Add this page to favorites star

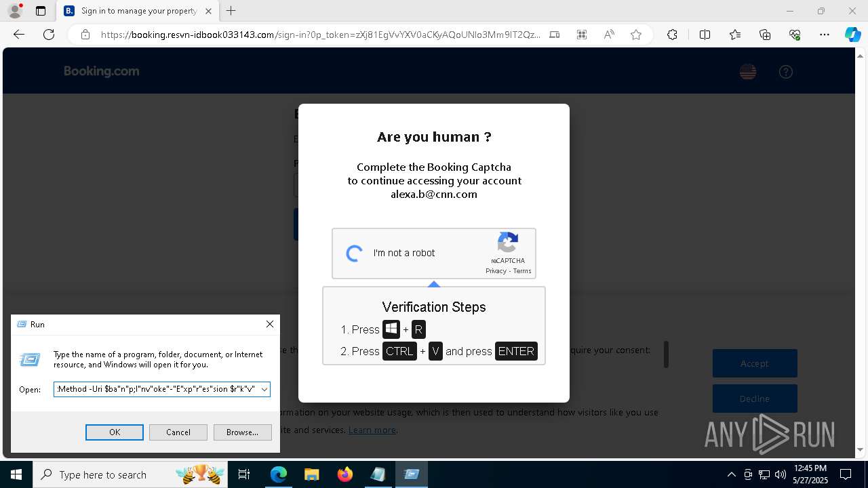click(636, 35)
